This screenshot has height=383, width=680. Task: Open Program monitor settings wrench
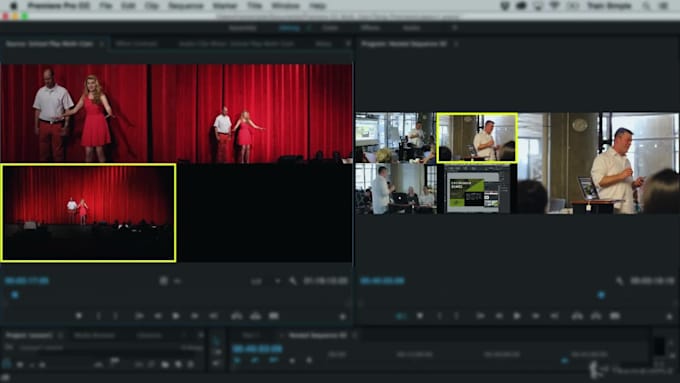(x=620, y=281)
